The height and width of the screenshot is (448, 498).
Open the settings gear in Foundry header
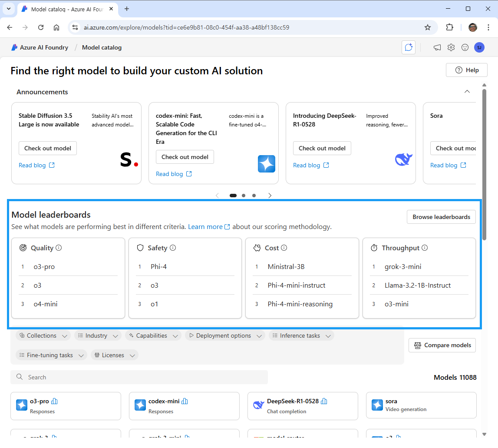pyautogui.click(x=451, y=47)
